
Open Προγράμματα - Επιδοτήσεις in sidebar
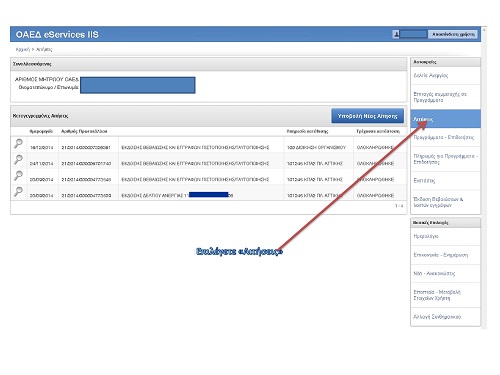tap(445, 137)
